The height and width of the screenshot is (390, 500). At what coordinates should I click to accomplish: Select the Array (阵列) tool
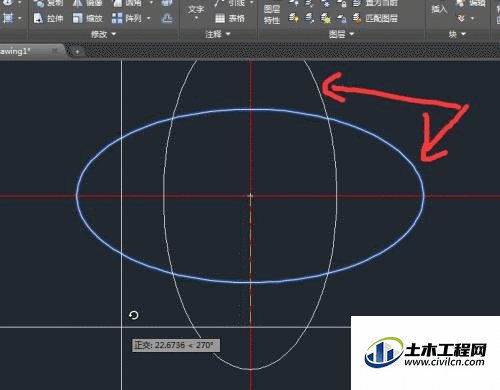(x=127, y=18)
